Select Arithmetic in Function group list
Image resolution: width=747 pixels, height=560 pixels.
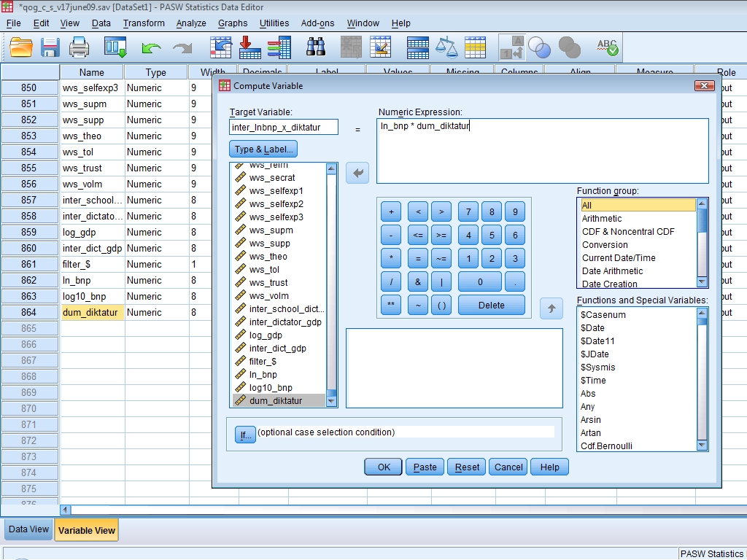click(602, 218)
